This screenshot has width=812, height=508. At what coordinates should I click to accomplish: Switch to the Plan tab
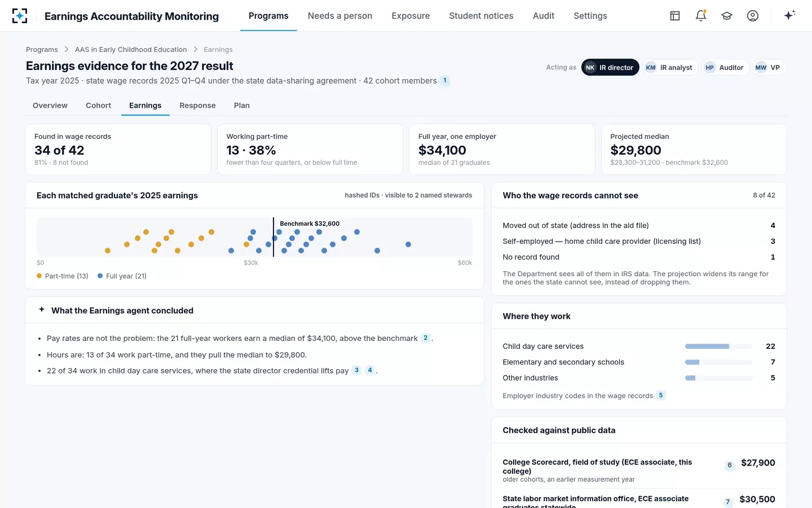242,106
